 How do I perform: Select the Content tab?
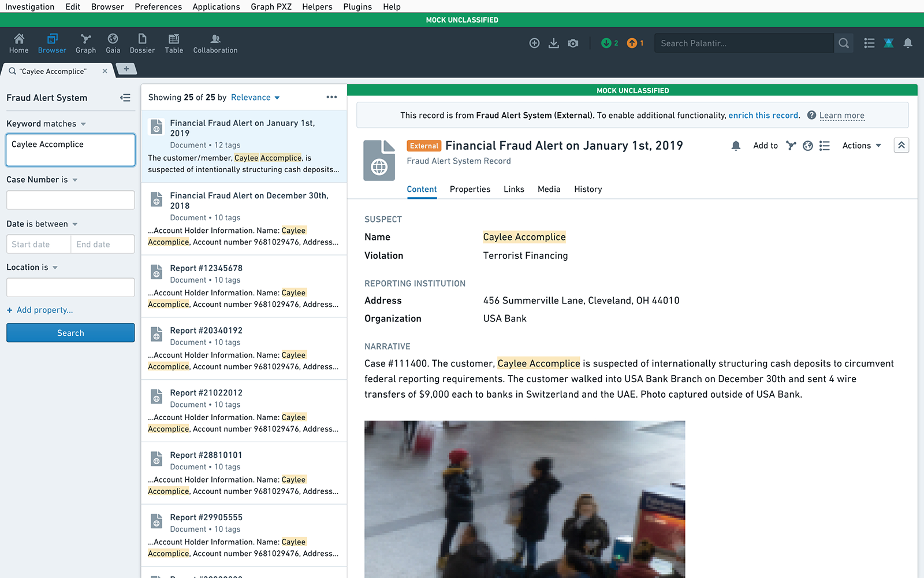422,189
